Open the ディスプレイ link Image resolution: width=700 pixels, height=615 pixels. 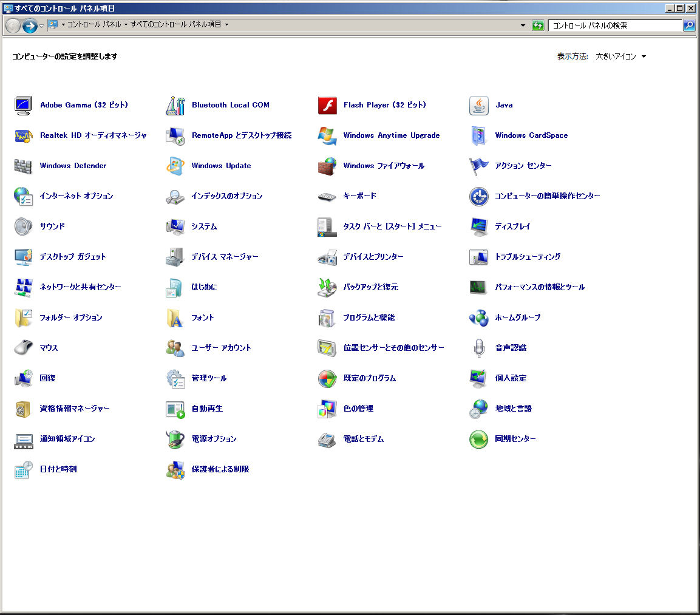512,226
